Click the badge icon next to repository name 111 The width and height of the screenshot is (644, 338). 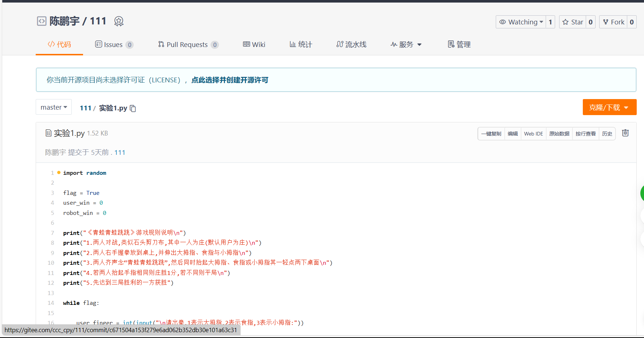click(119, 21)
